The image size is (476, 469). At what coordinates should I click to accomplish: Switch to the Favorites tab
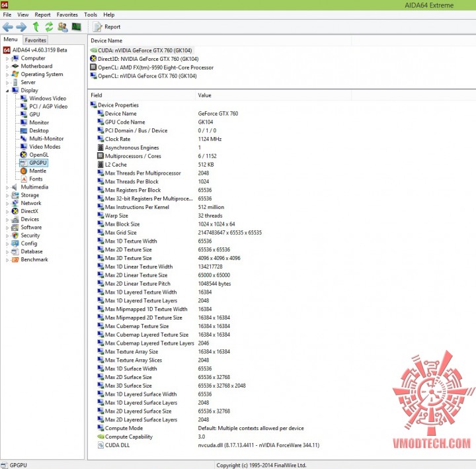[35, 40]
